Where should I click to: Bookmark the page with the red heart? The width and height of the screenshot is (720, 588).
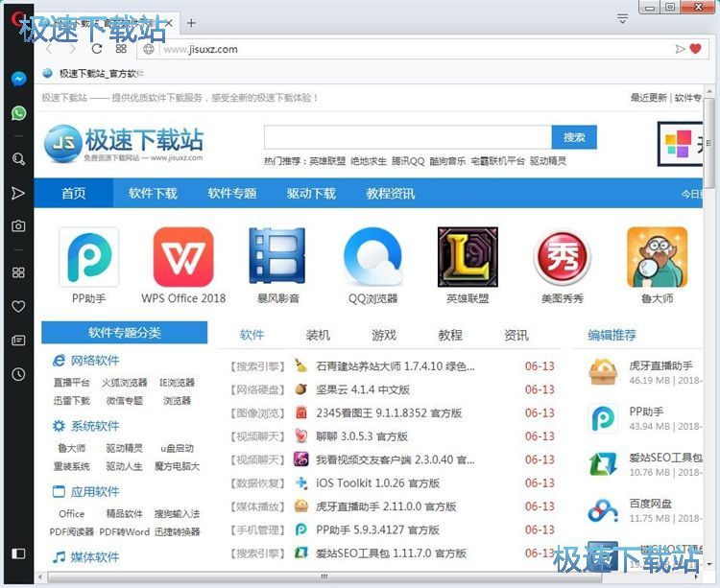click(696, 49)
